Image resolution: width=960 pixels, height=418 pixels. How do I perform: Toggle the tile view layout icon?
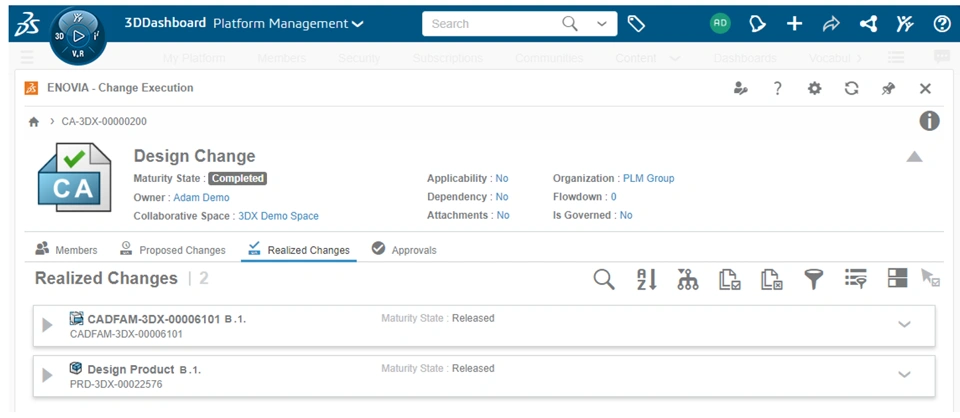pyautogui.click(x=897, y=280)
